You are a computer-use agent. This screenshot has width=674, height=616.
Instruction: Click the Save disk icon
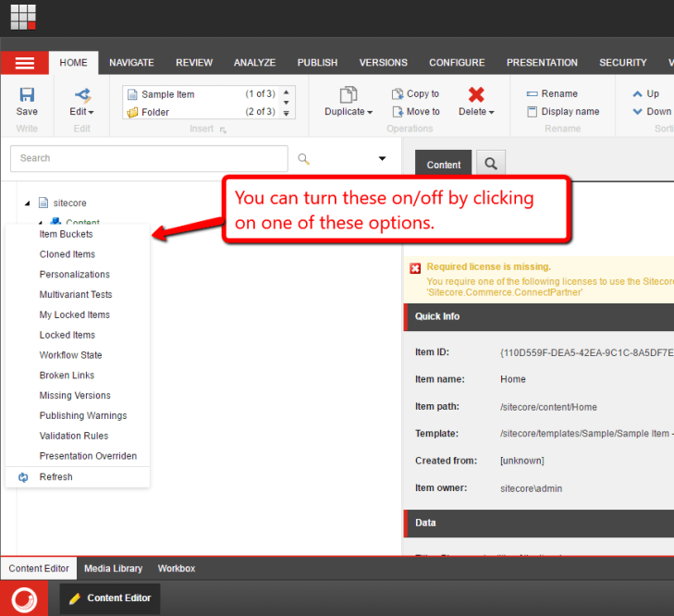point(27,94)
